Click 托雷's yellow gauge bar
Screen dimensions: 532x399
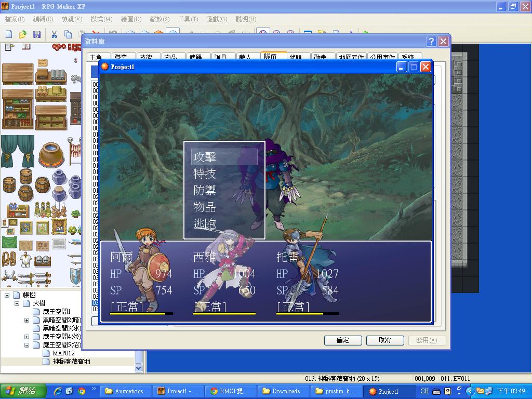tap(308, 314)
